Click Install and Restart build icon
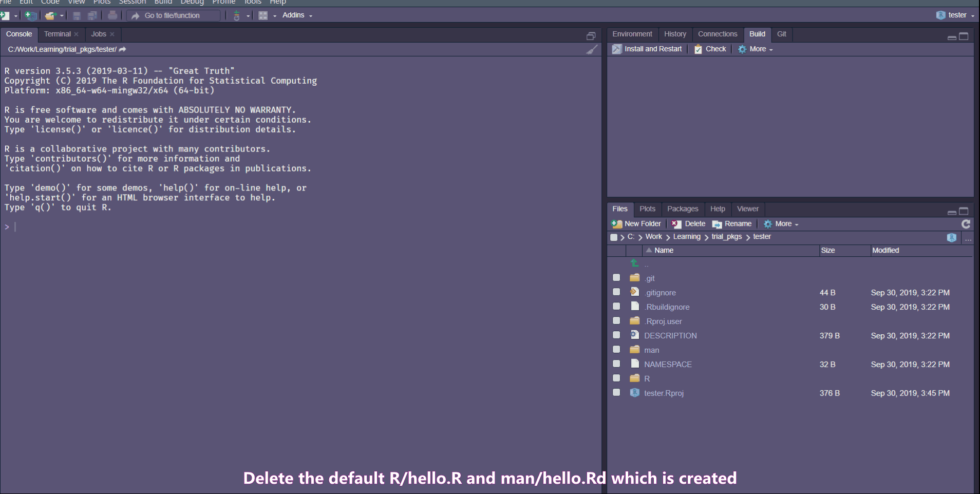Viewport: 980px width, 494px height. pos(617,49)
